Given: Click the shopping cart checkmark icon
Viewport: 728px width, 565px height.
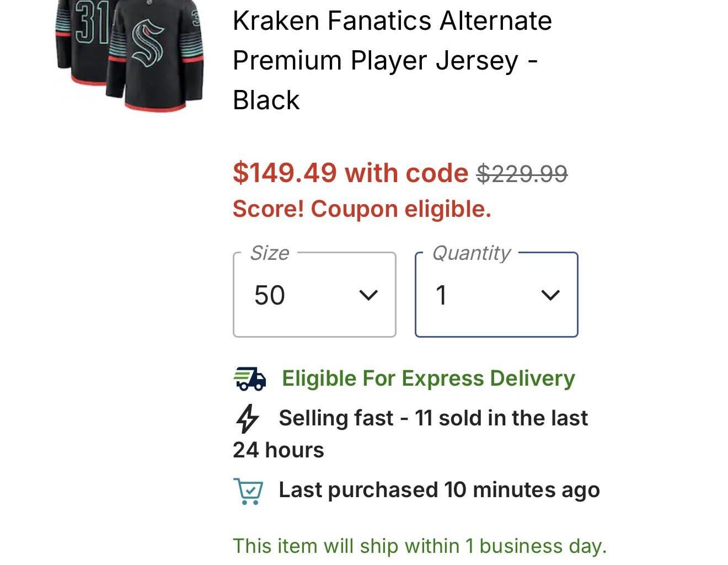Looking at the screenshot, I should [249, 491].
